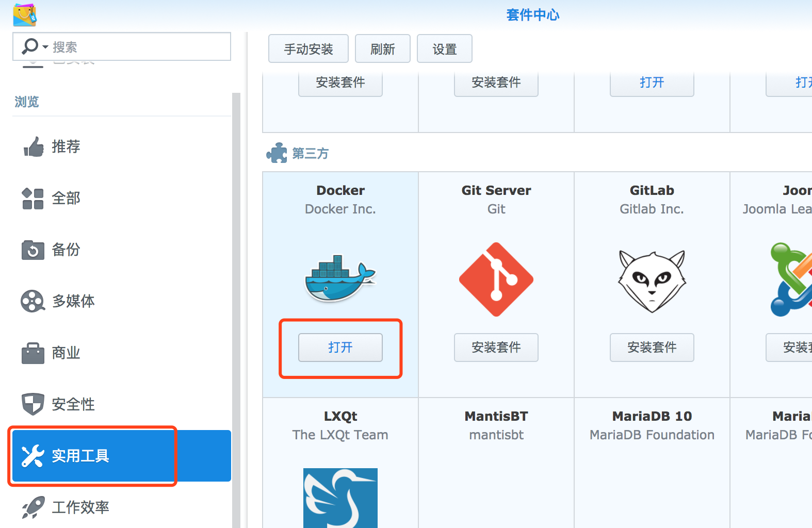Open the search filter dropdown arrow
Viewport: 812px width, 528px height.
click(x=45, y=47)
